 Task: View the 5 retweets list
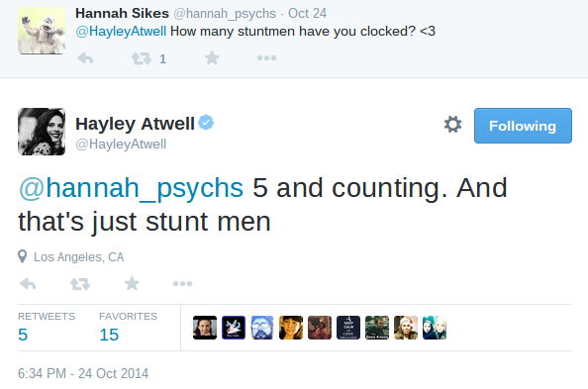(x=47, y=327)
